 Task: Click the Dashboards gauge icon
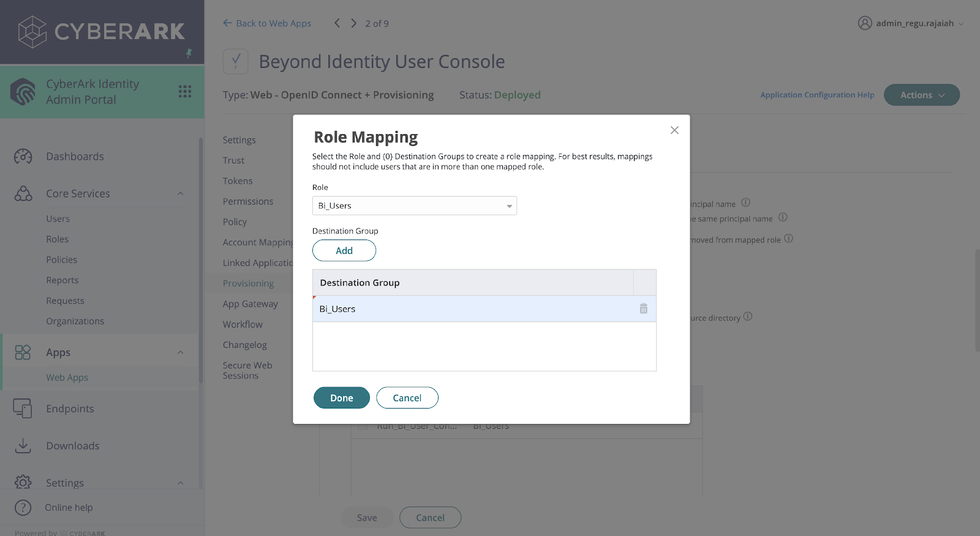(23, 156)
